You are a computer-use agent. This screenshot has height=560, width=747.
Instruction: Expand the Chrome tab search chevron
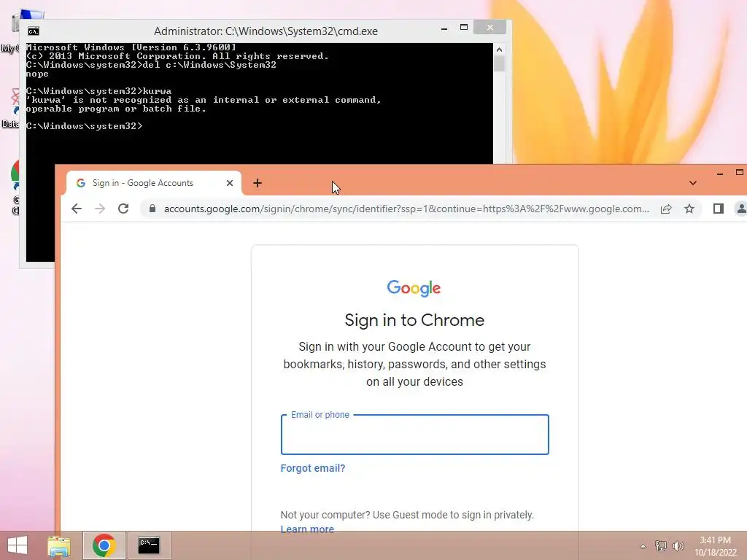[x=693, y=183]
